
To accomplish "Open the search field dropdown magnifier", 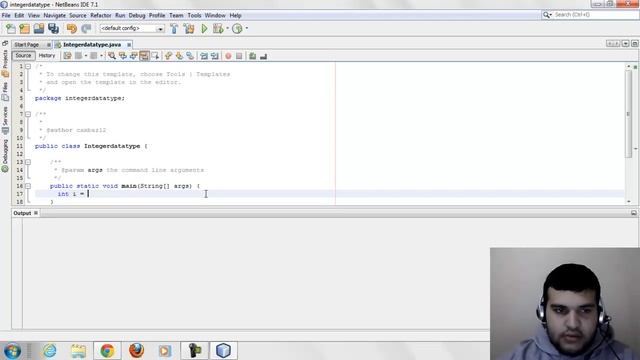I will click(547, 15).
